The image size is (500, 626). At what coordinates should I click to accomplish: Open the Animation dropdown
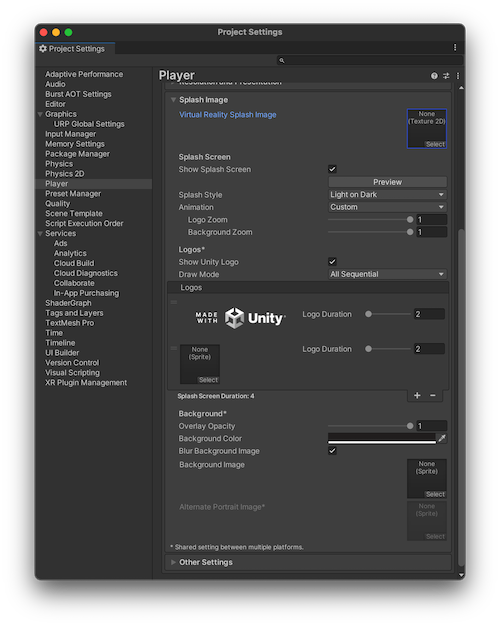tap(387, 207)
